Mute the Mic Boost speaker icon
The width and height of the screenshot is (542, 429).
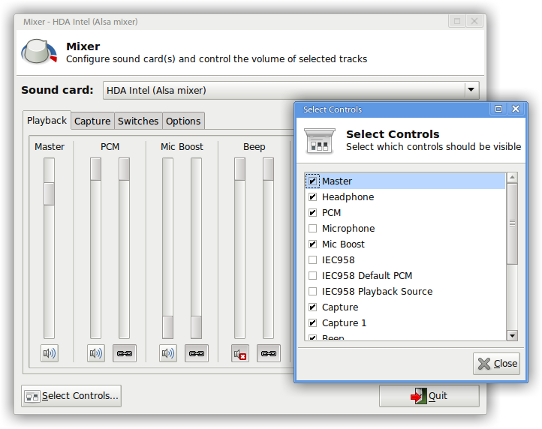pos(168,353)
